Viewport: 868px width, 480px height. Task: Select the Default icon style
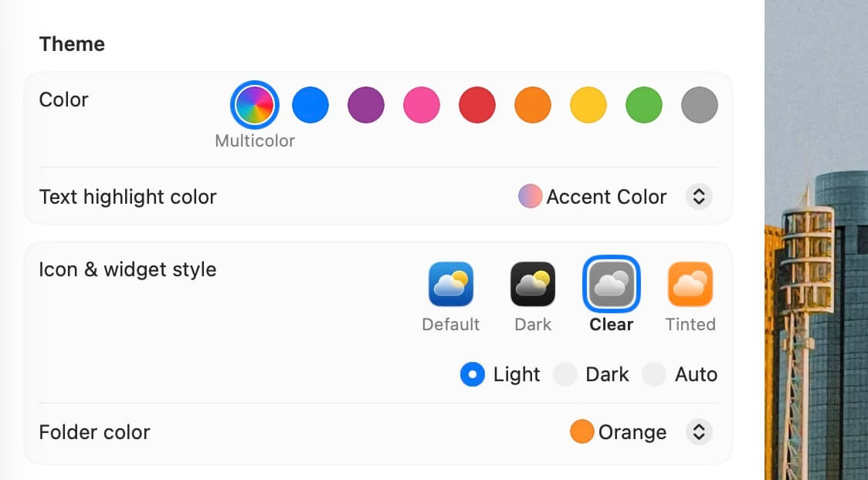[451, 285]
